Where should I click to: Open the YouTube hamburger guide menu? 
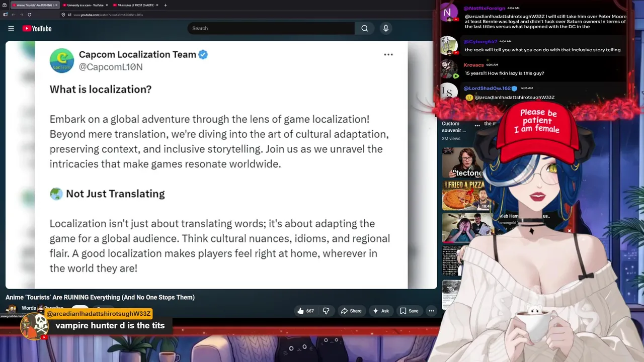click(x=11, y=29)
